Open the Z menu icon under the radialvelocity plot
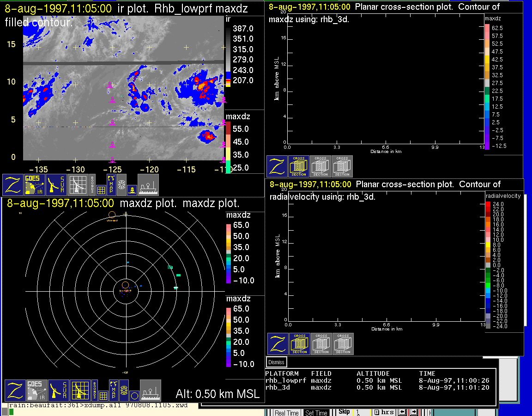The image size is (532, 416). [278, 344]
